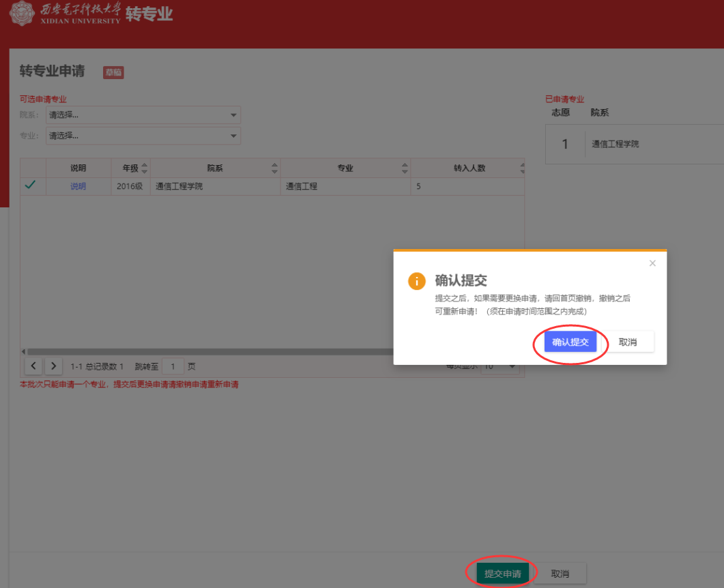This screenshot has height=588, width=724.
Task: Sort the table by the 转入人数 column arrows
Action: coord(521,168)
